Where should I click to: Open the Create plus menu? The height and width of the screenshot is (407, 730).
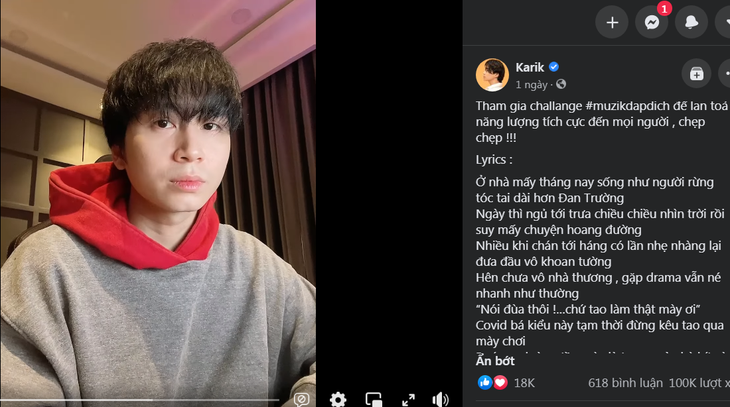[x=612, y=22]
